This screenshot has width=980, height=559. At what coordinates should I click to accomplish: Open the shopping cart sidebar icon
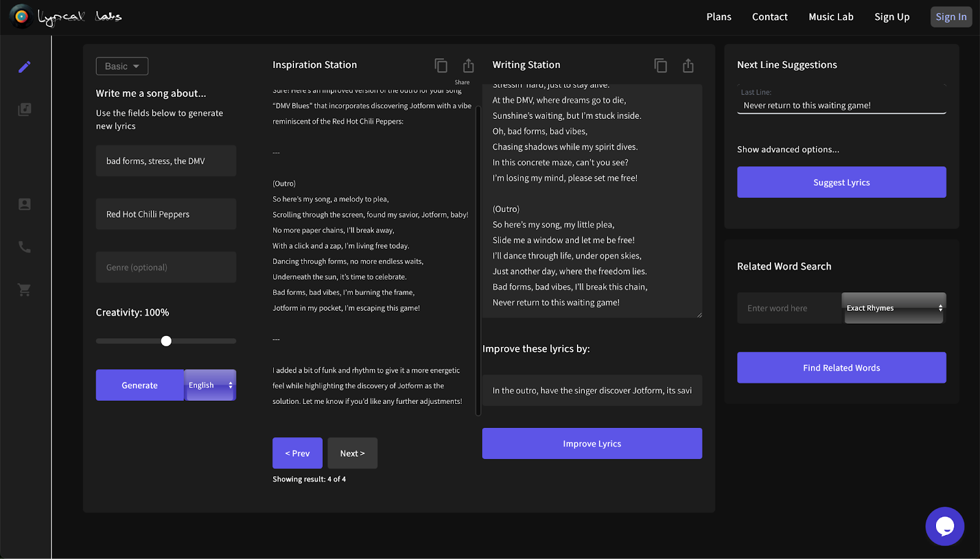point(24,290)
